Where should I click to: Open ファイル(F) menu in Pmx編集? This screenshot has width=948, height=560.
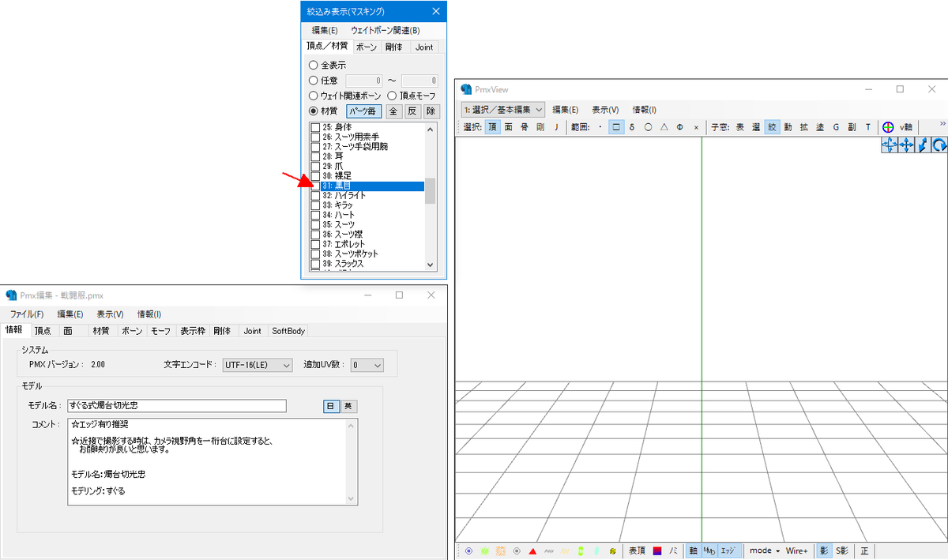coord(27,314)
